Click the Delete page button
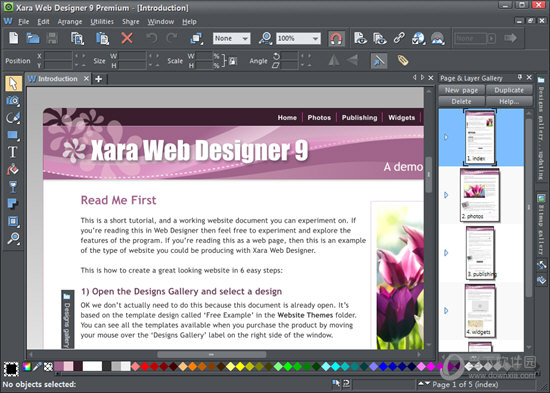 (461, 101)
